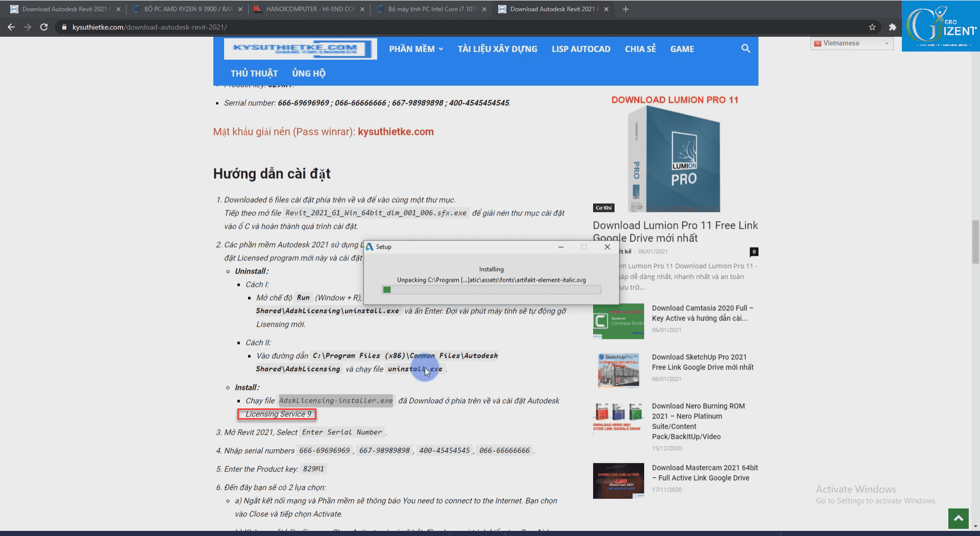Open the Vietnamese language dropdown
Viewport: 980px width, 536px height.
(852, 43)
